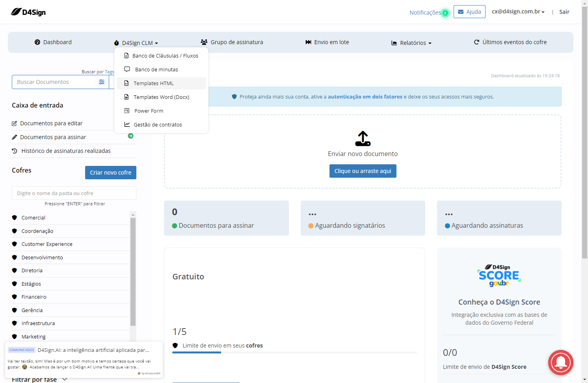Click the upload icon above Enviar novo documento
588x383 pixels.
coord(363,139)
